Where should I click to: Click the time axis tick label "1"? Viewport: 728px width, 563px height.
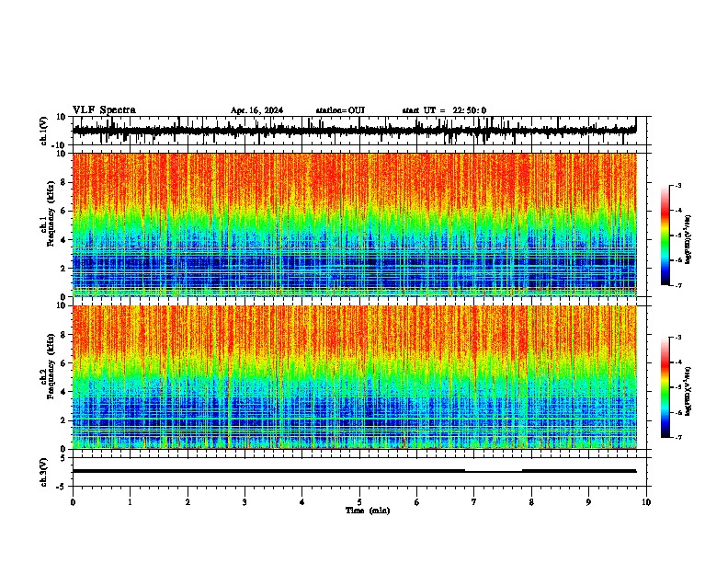click(130, 502)
